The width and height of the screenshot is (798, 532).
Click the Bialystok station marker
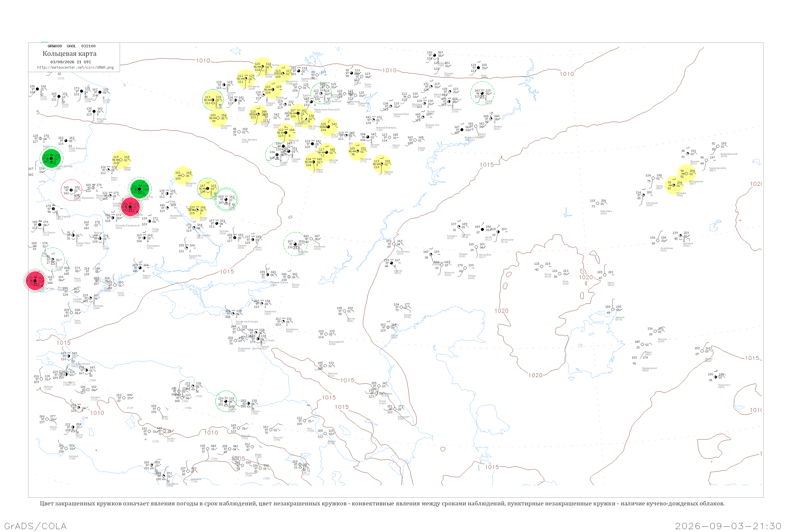(94, 111)
